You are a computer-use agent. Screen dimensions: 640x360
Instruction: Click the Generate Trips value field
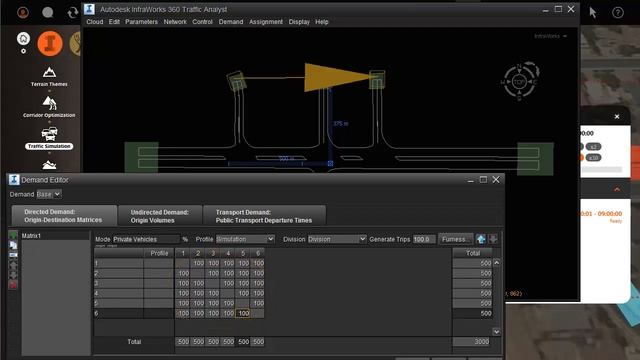[x=424, y=239]
